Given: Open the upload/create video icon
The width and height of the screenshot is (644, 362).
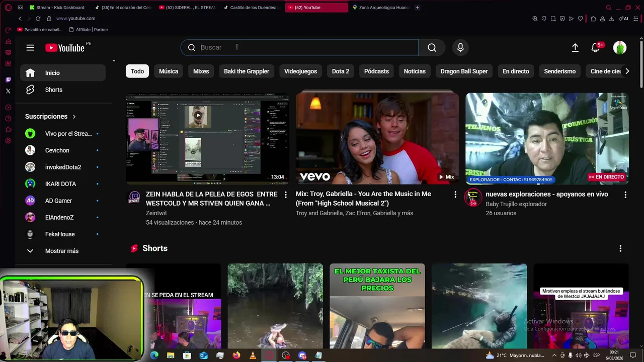Looking at the screenshot, I should tap(575, 47).
